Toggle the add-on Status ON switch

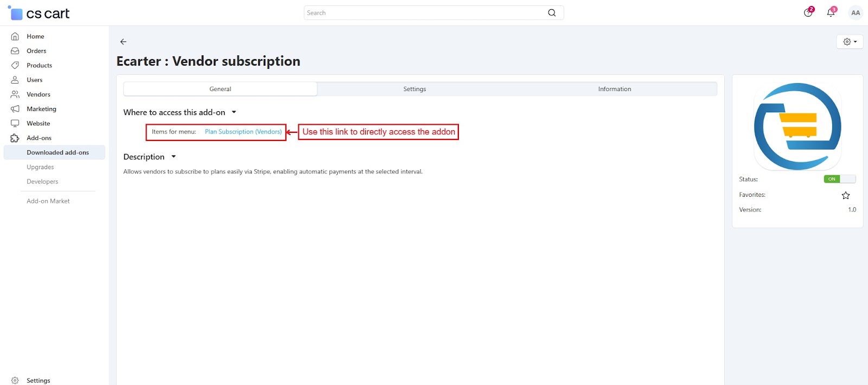(x=839, y=179)
